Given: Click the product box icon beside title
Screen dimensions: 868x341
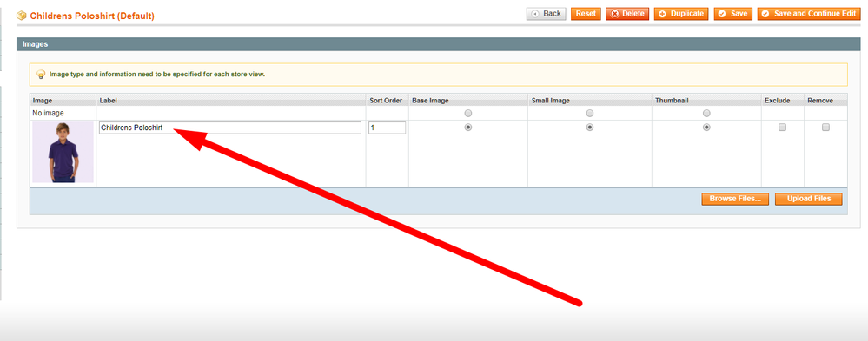Looking at the screenshot, I should pos(22,16).
